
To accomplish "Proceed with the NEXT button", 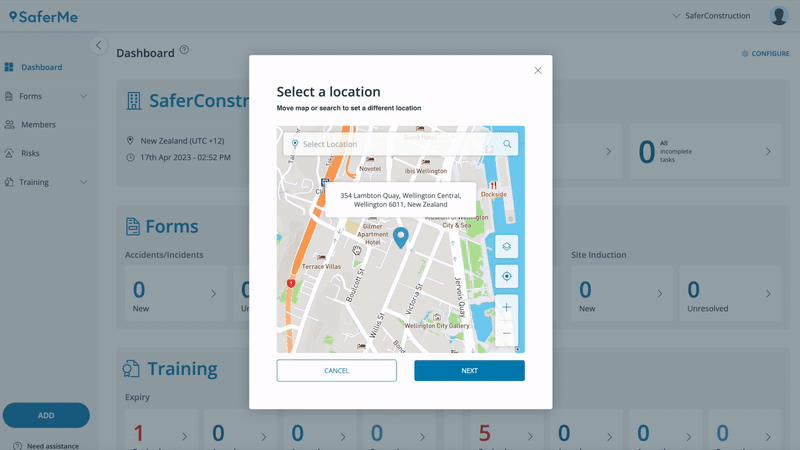I will click(x=469, y=370).
